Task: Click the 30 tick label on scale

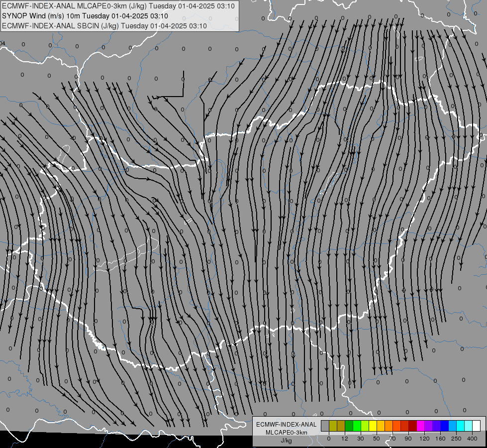Action: (360, 439)
